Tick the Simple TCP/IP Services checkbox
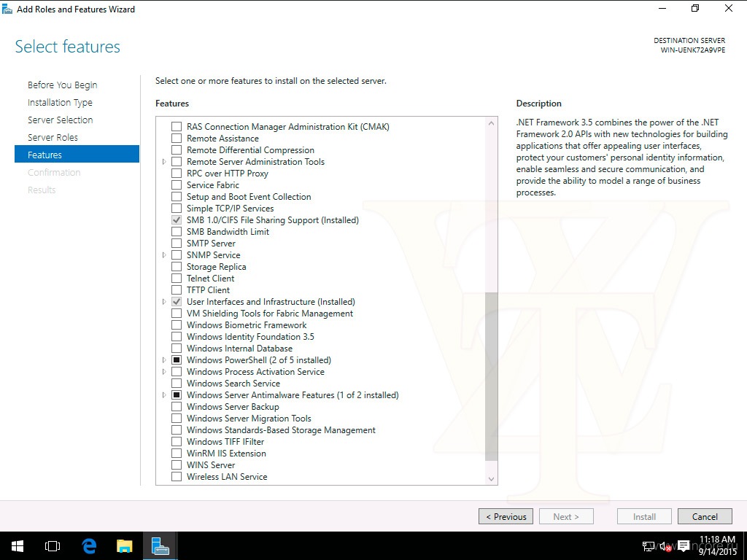The height and width of the screenshot is (560, 747). (177, 209)
